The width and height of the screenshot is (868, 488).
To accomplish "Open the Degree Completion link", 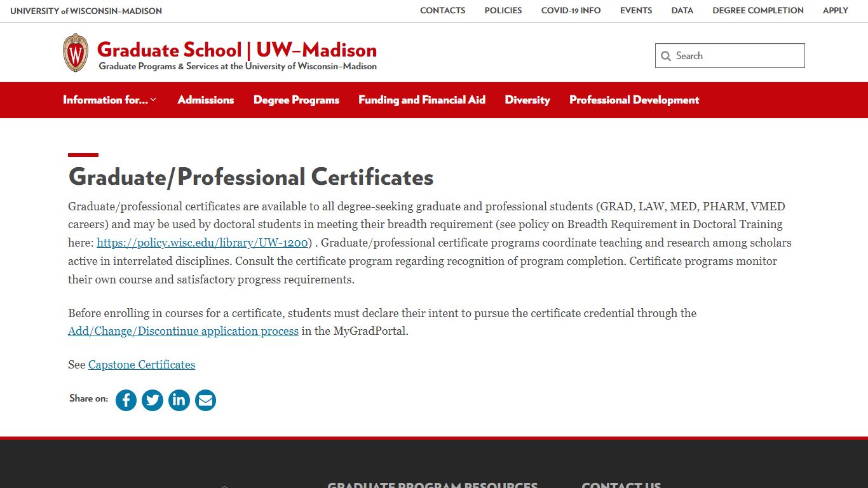I will (758, 11).
